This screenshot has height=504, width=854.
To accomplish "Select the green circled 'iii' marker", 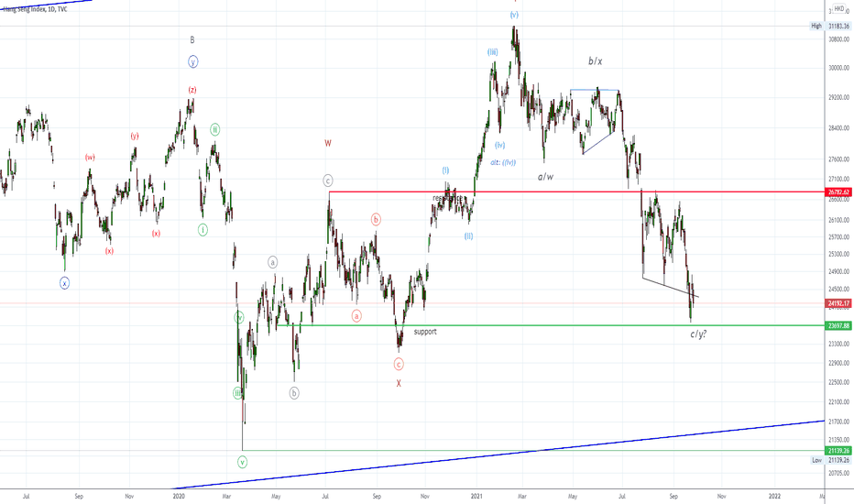I will [x=238, y=393].
